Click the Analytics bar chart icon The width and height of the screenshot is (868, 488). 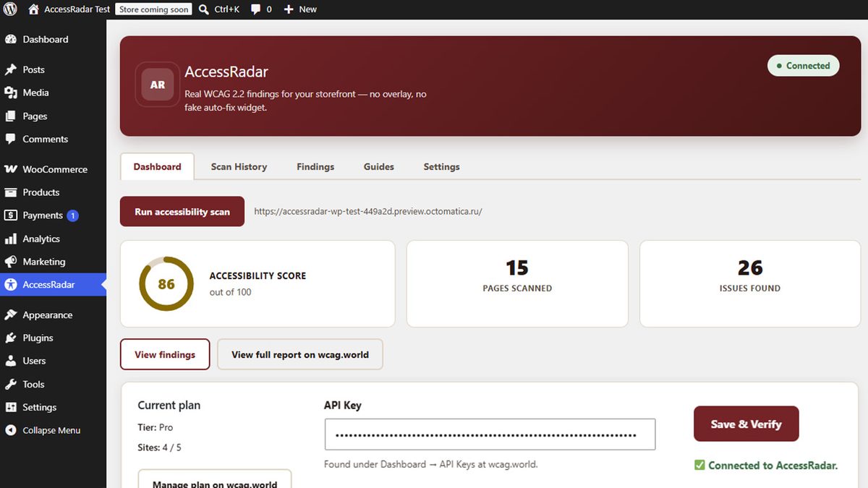click(x=10, y=239)
